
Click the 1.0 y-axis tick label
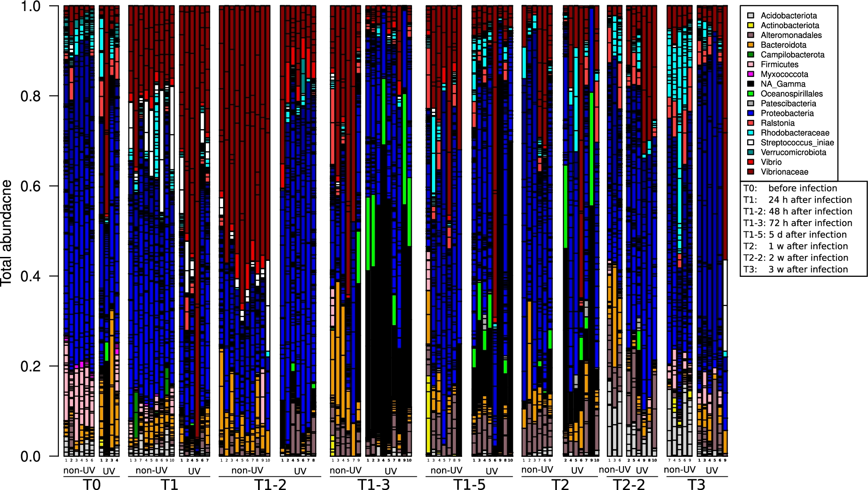click(31, 7)
